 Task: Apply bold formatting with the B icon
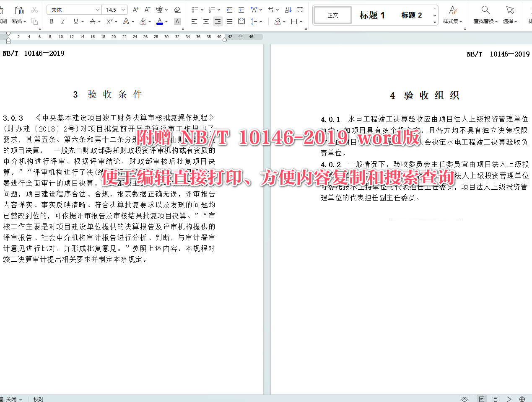pos(52,21)
